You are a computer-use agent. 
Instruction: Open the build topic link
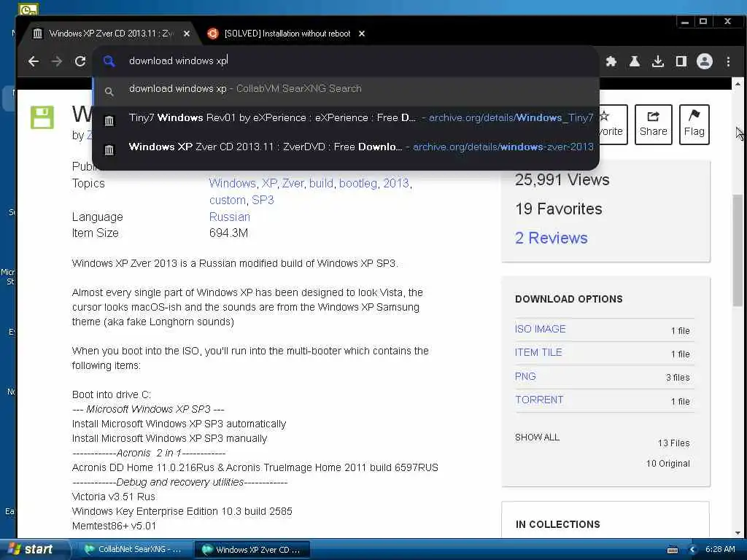coord(321,183)
